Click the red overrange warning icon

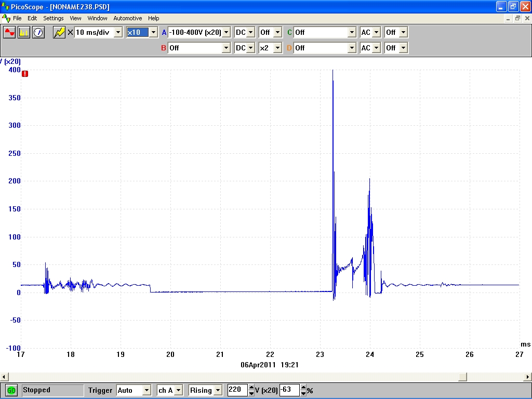tap(25, 74)
